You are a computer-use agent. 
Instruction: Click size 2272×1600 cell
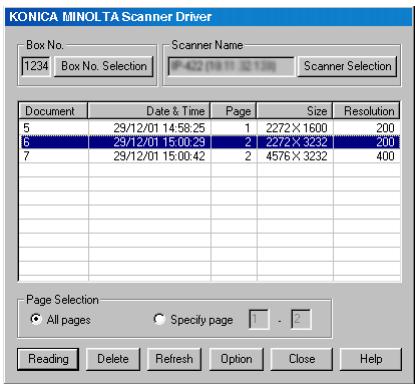297,128
